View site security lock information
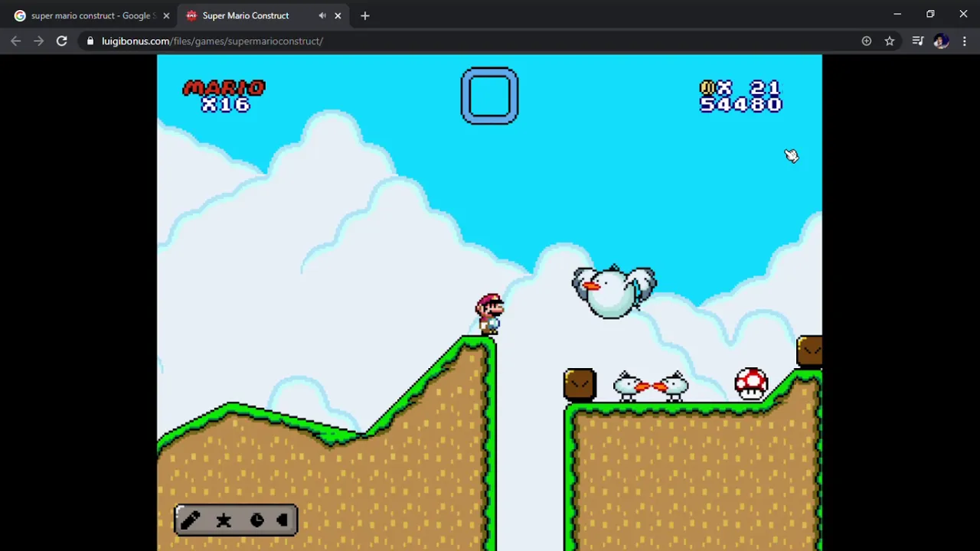This screenshot has height=551, width=980. click(90, 41)
